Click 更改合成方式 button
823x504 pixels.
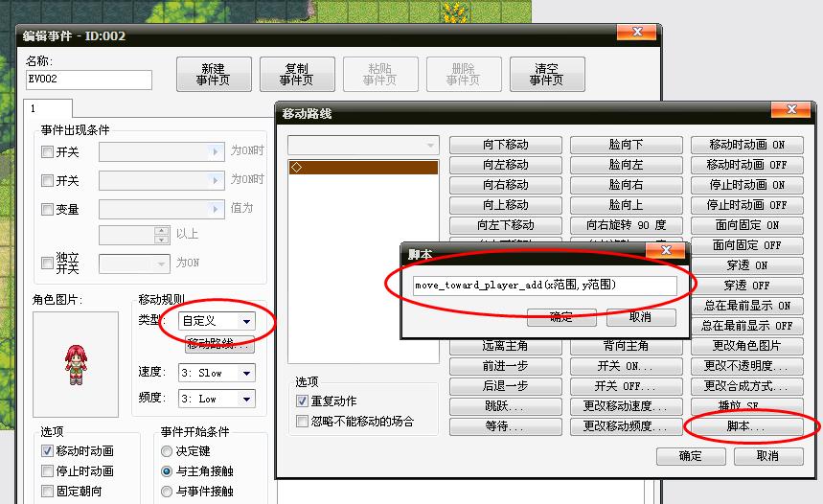click(747, 386)
